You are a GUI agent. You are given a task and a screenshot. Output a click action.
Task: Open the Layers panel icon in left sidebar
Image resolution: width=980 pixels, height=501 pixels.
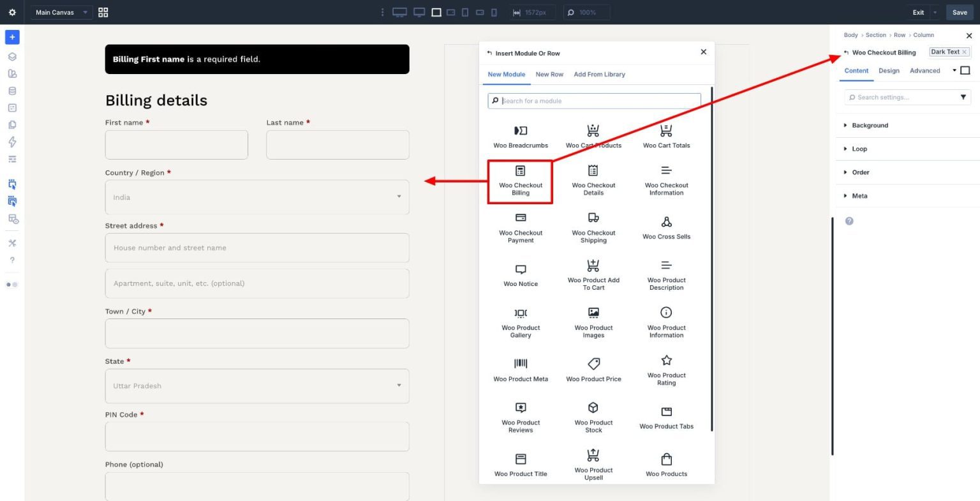[x=12, y=56]
